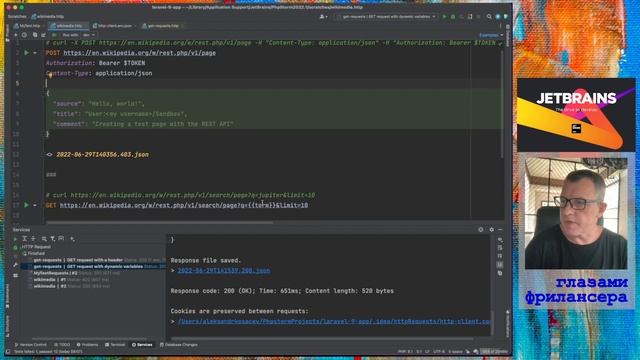
Task: Add a new request using the plus icon
Action: click(x=16, y=35)
